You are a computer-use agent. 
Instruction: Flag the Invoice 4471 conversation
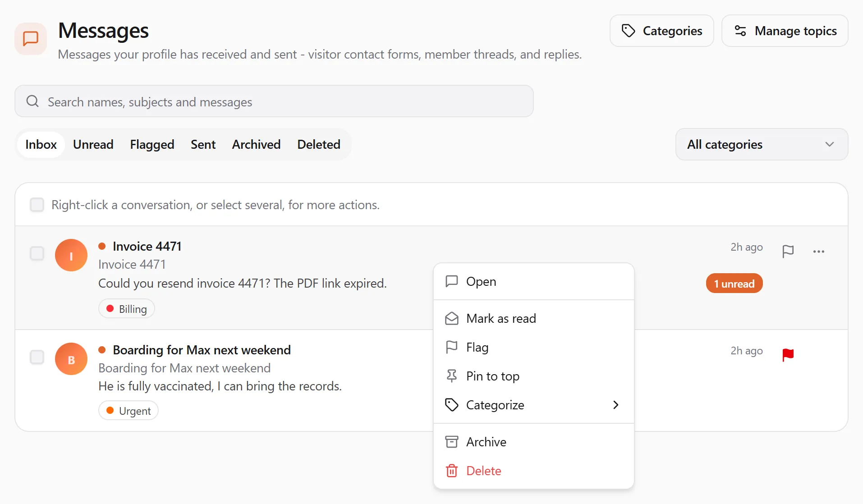point(788,251)
